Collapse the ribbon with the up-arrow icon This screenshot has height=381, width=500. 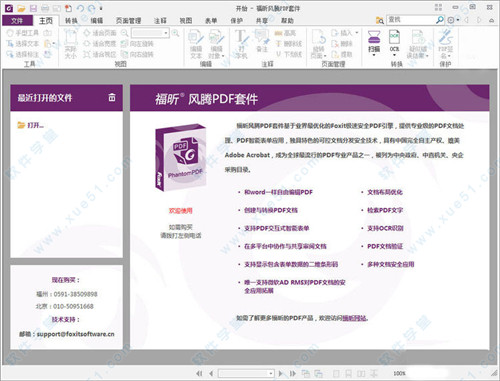[492, 20]
